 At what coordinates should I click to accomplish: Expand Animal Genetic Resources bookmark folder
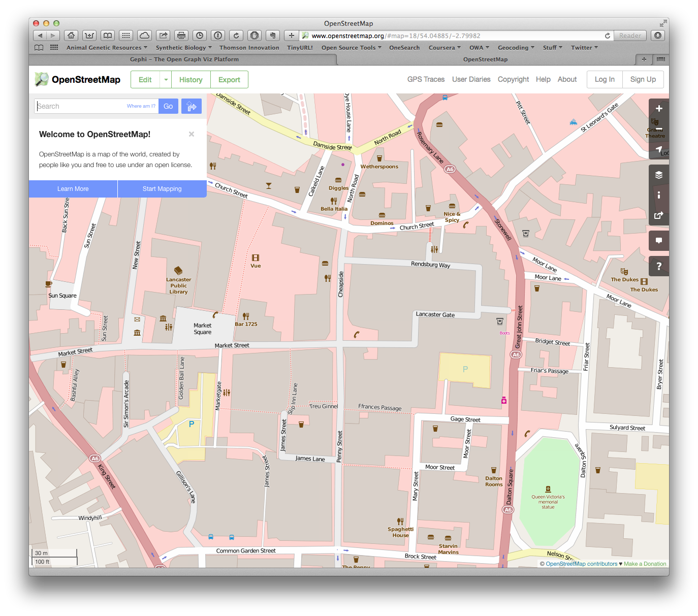(x=107, y=48)
